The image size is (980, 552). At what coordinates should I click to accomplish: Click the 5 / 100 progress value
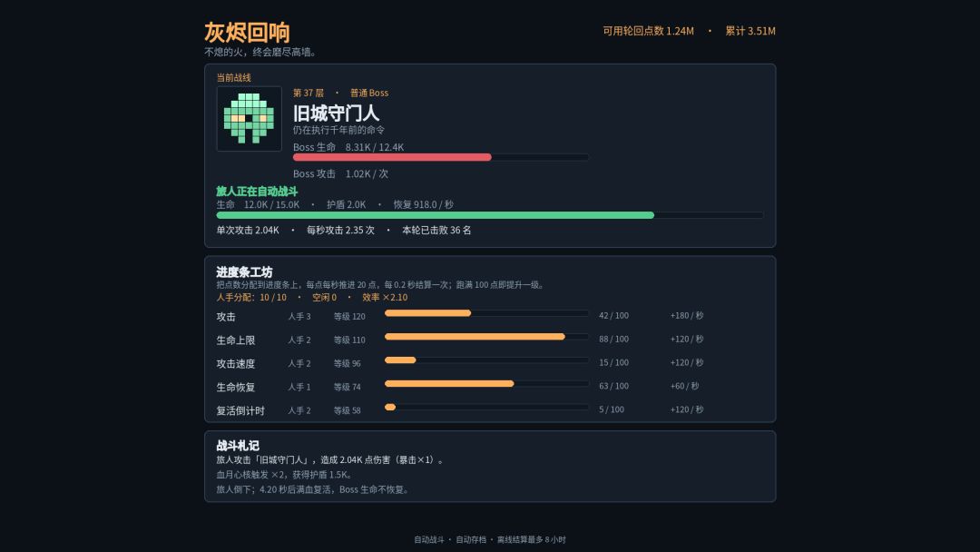[612, 409]
